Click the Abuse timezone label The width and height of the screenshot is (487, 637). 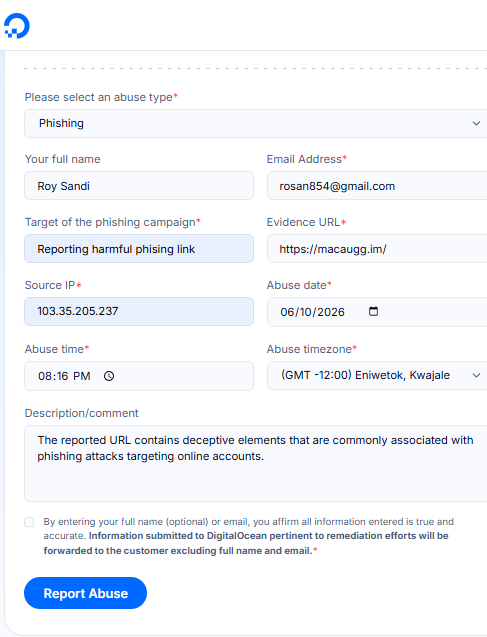309,349
